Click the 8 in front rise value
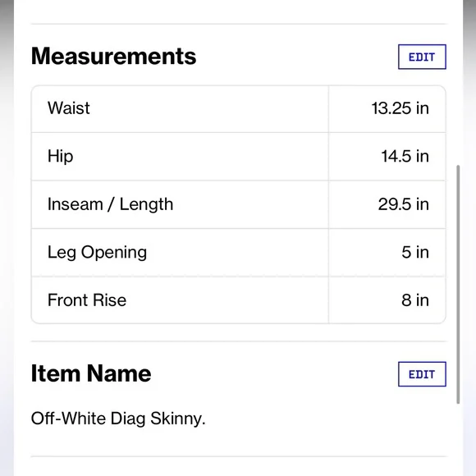476x476 pixels. 415,300
